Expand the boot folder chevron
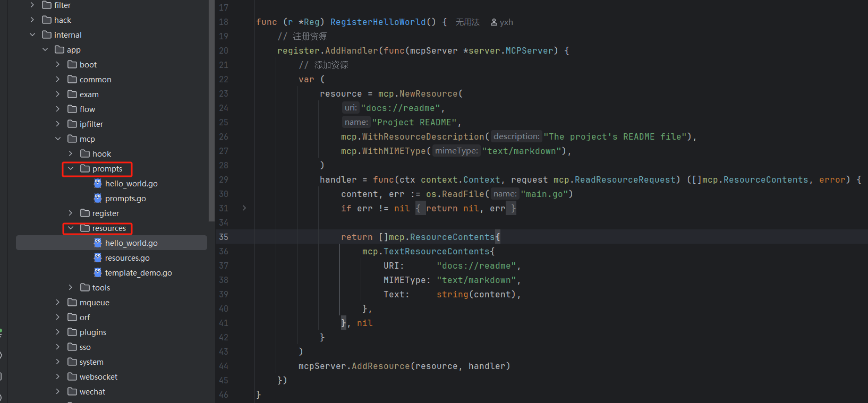Image resolution: width=868 pixels, height=403 pixels. click(58, 64)
